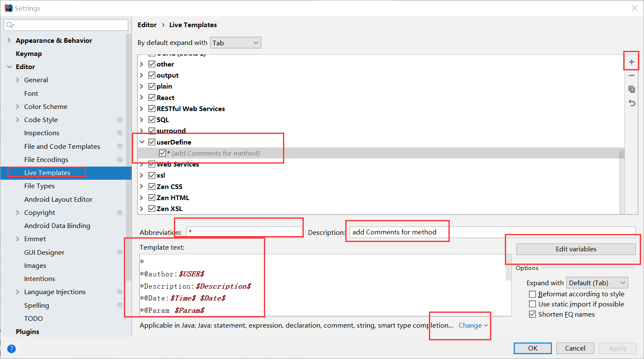Click the template list vertical scrollbar
644x359 pixels.
click(x=622, y=182)
